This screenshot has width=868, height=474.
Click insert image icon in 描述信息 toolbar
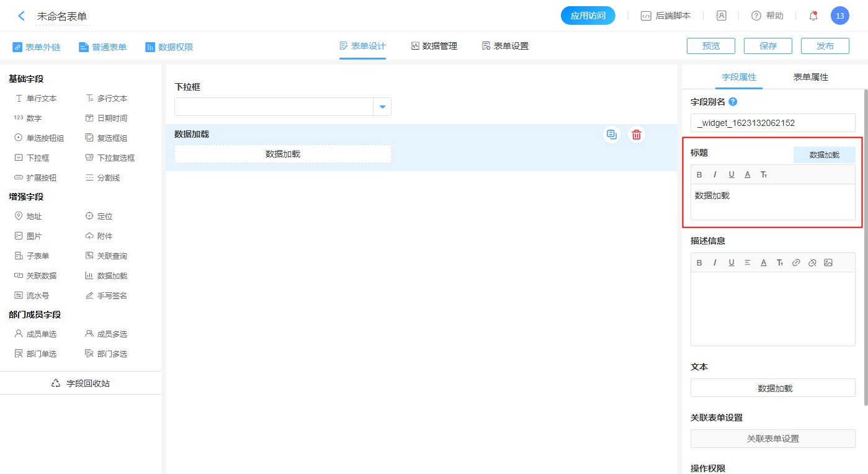[828, 262]
